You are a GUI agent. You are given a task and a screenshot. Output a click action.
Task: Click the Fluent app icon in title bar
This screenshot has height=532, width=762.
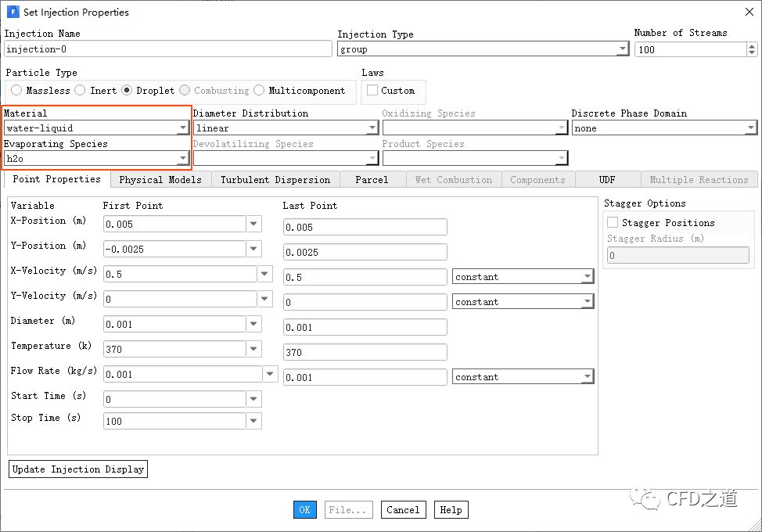click(x=13, y=12)
